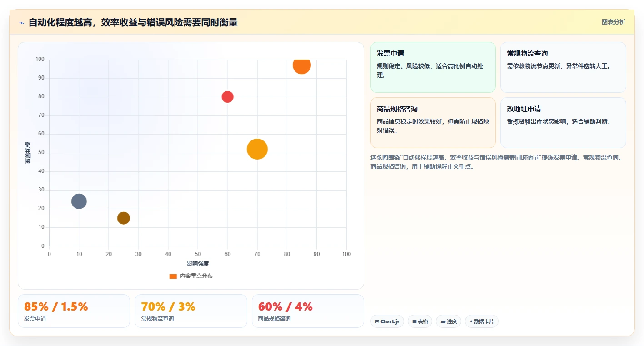Click the brown bubble in chart

[x=124, y=218]
